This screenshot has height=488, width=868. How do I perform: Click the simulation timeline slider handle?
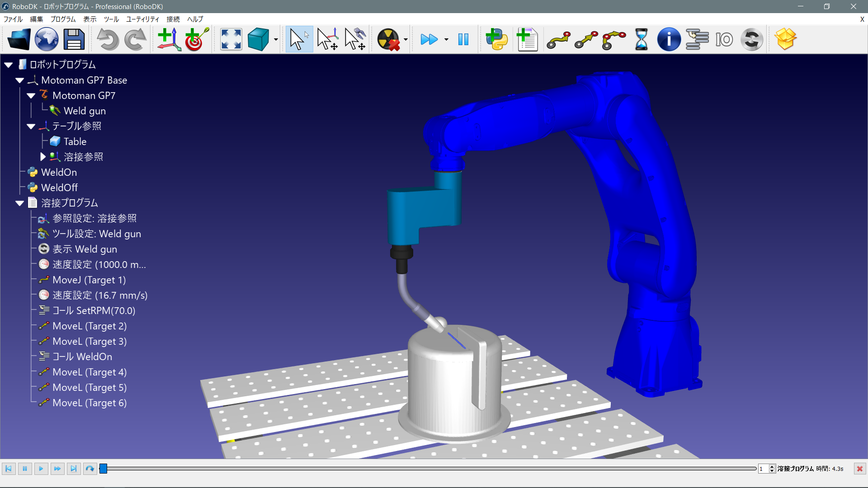click(104, 469)
